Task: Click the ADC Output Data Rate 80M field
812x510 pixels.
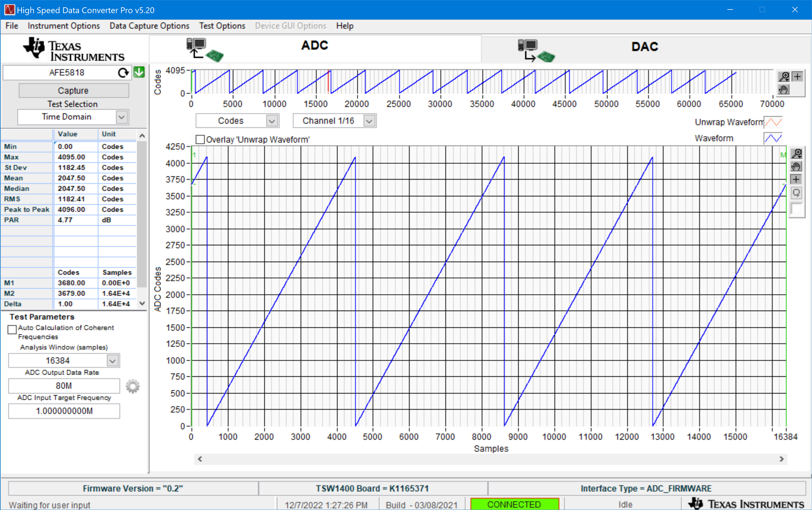Action: click(x=64, y=386)
